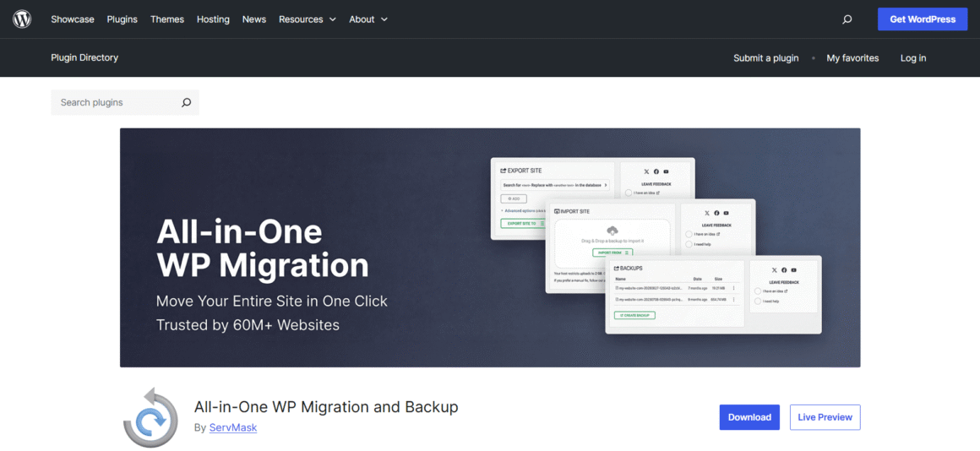Open the Showcase menu item

[x=73, y=19]
